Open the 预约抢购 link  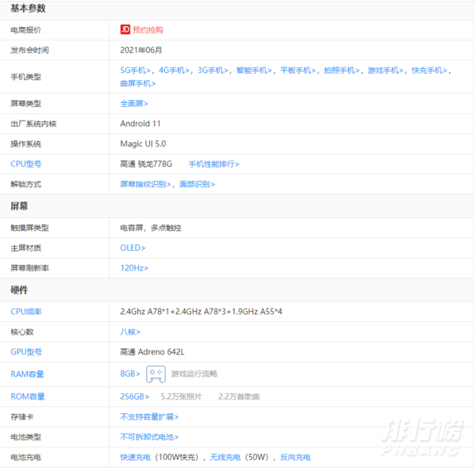[x=148, y=29]
